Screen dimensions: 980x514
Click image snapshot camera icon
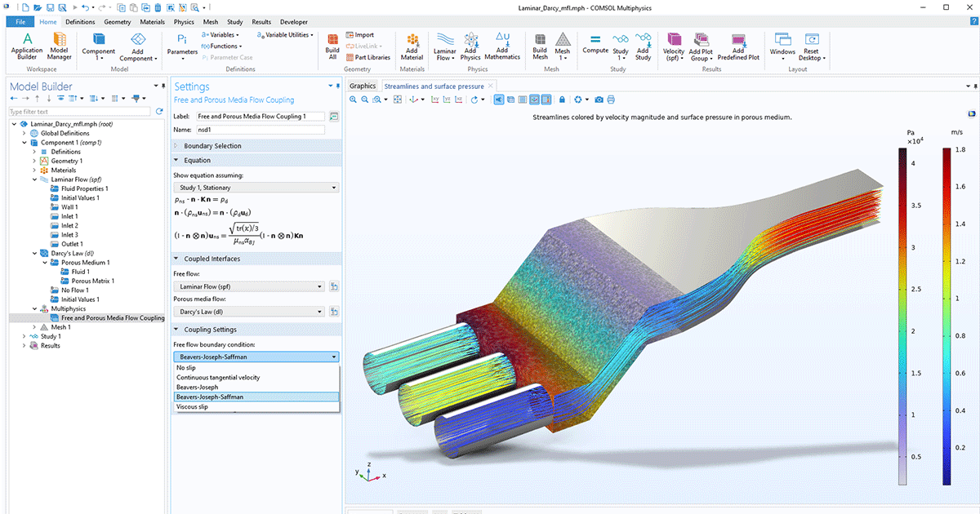coord(599,100)
